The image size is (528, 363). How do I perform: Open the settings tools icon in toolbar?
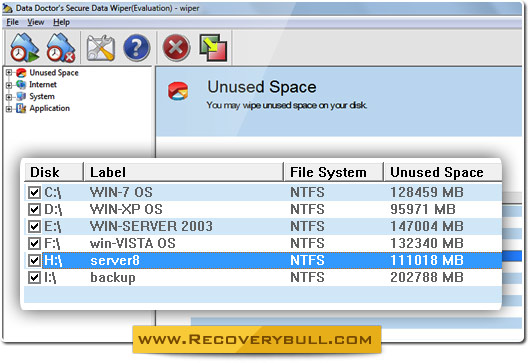point(101,48)
